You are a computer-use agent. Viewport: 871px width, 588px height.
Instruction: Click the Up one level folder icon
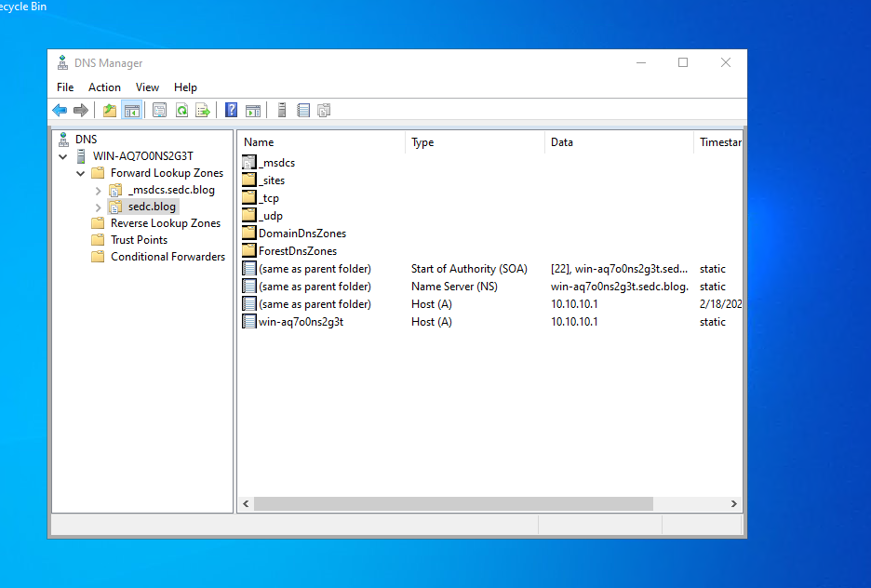coord(109,110)
